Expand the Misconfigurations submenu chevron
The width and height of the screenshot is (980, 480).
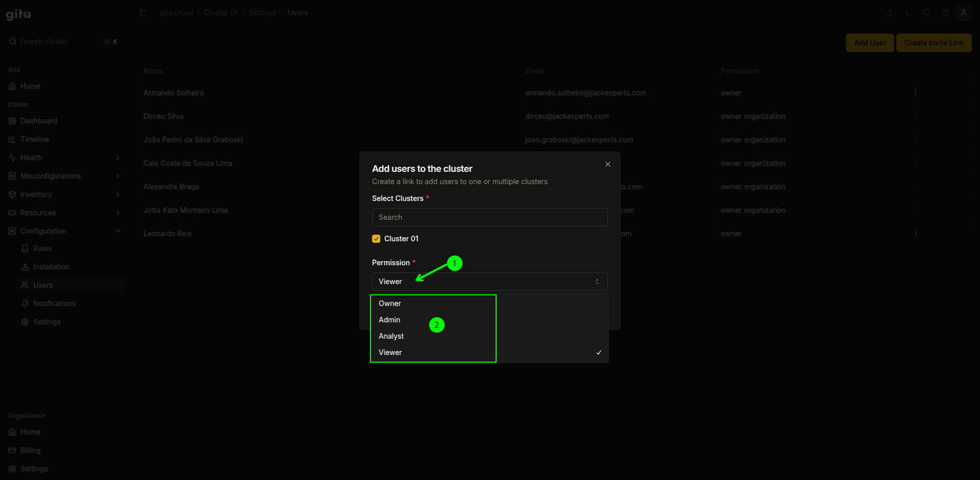pos(118,176)
